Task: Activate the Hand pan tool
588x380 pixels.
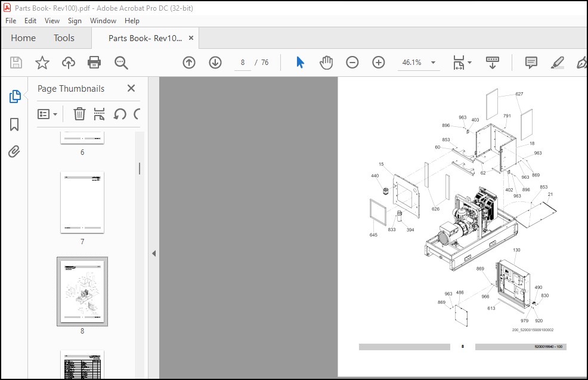Action: click(326, 63)
